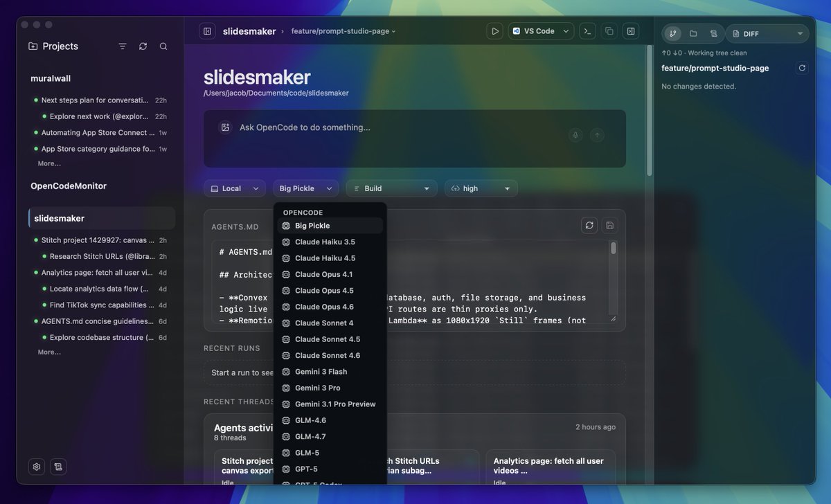Attach an image to the prompt

tap(225, 127)
